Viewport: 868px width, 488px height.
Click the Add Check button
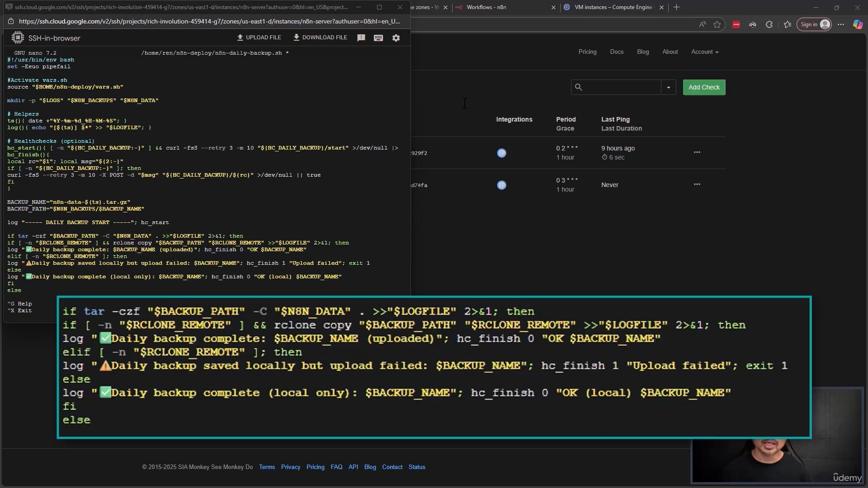[704, 88]
